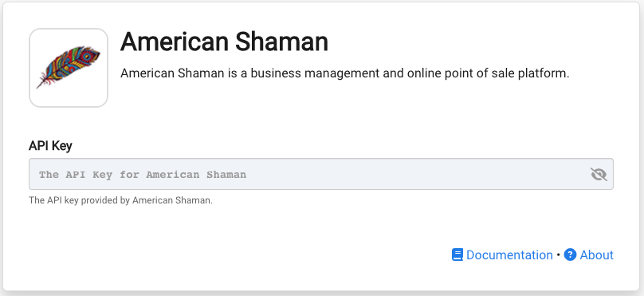644x296 pixels.
Task: Click the business management description text
Action: coord(344,73)
